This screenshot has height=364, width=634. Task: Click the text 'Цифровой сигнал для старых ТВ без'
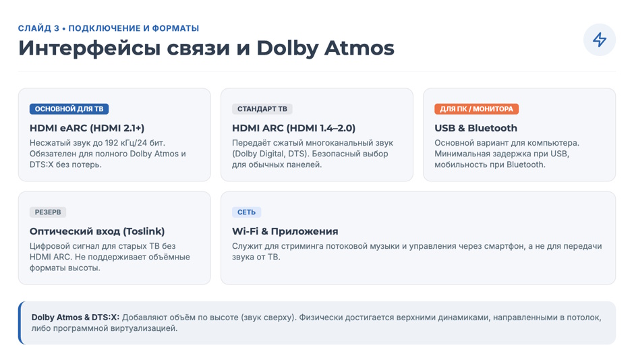click(x=103, y=246)
